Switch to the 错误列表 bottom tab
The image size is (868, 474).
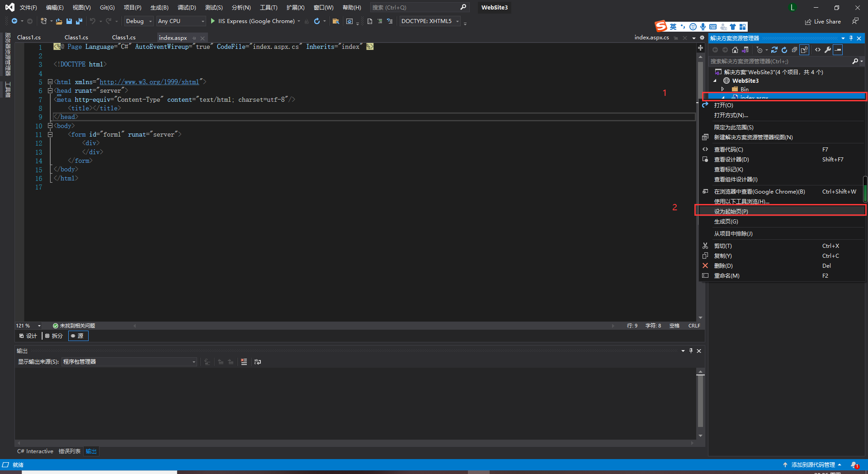click(70, 451)
